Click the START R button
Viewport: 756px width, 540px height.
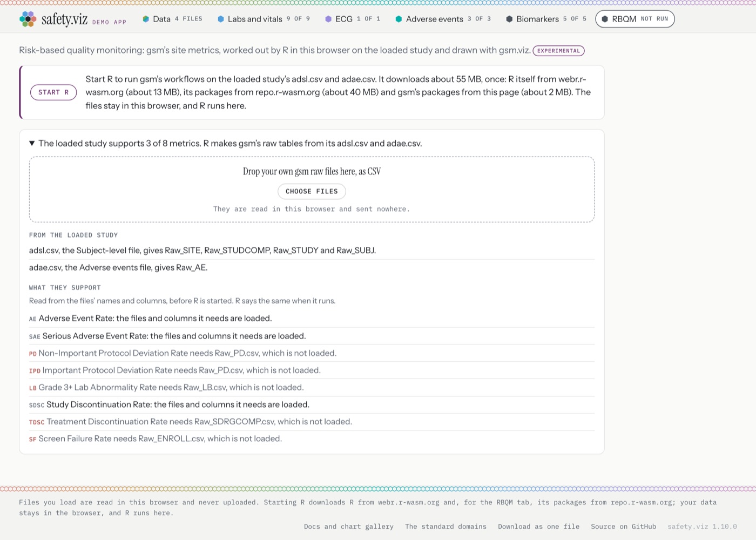click(x=53, y=92)
